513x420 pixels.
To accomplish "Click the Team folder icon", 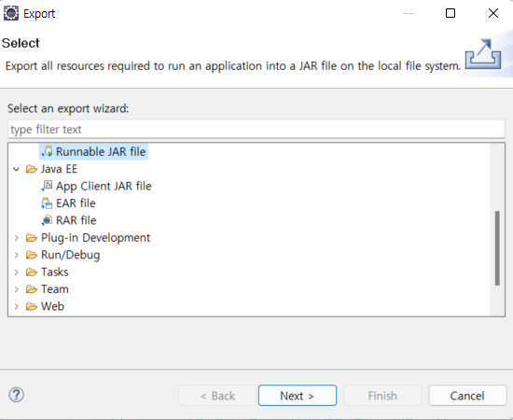I will pos(32,289).
